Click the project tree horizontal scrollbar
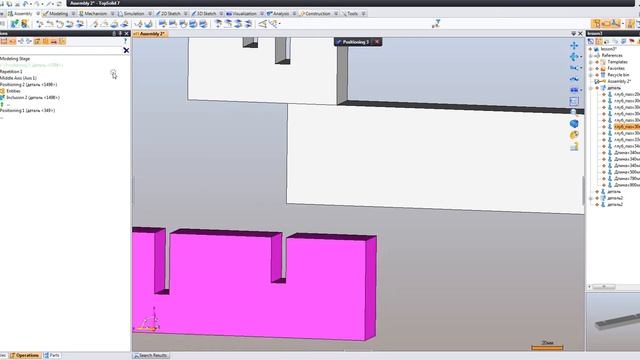This screenshot has width=640, height=360. pyautogui.click(x=604, y=287)
